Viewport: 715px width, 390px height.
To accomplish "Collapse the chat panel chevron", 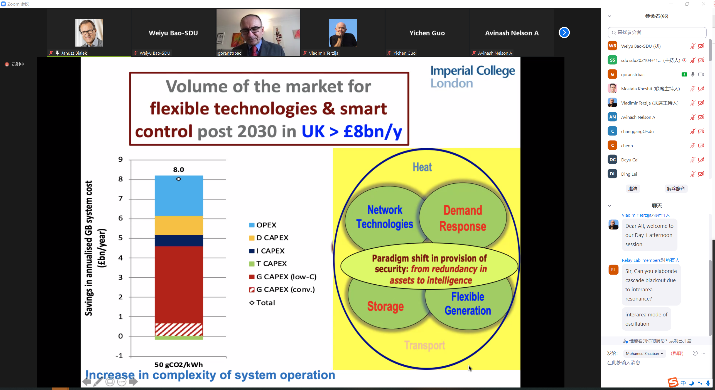I will point(609,206).
